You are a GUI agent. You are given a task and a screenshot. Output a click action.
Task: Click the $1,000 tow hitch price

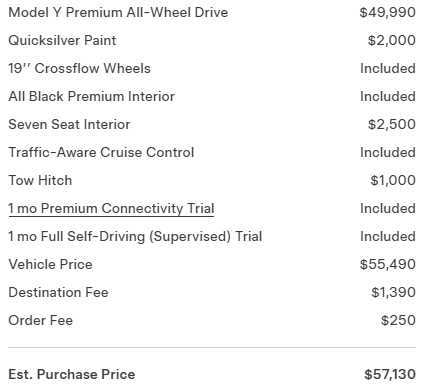pos(393,181)
